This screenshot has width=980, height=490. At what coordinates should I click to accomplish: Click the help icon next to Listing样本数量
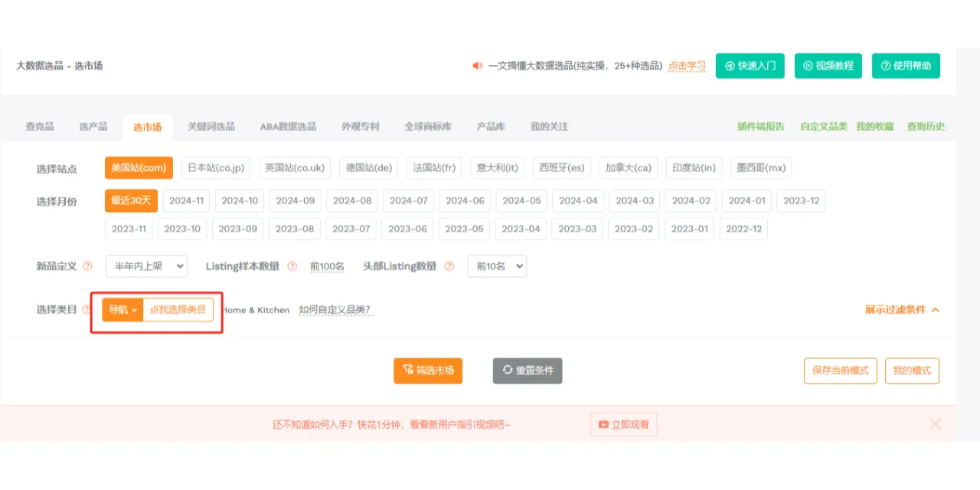[x=292, y=266]
